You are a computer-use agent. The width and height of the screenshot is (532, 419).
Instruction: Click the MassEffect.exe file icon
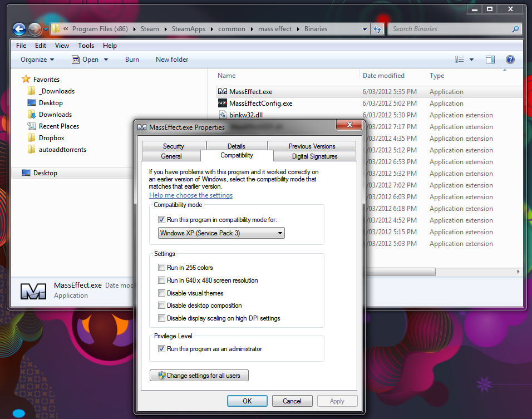point(222,92)
